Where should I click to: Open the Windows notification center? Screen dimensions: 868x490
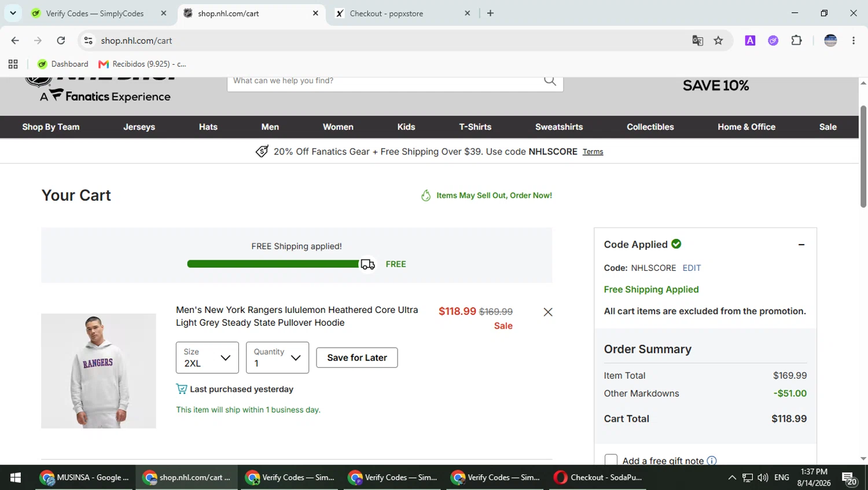click(849, 478)
